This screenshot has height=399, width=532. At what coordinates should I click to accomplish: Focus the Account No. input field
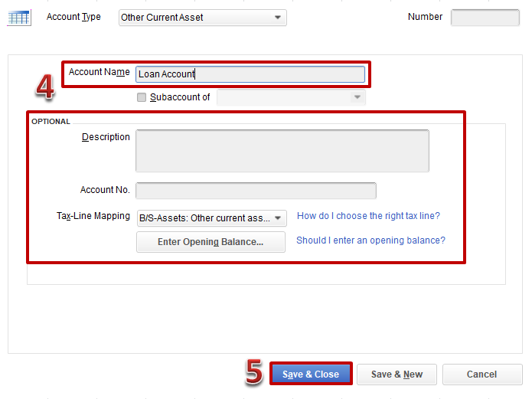click(x=256, y=191)
